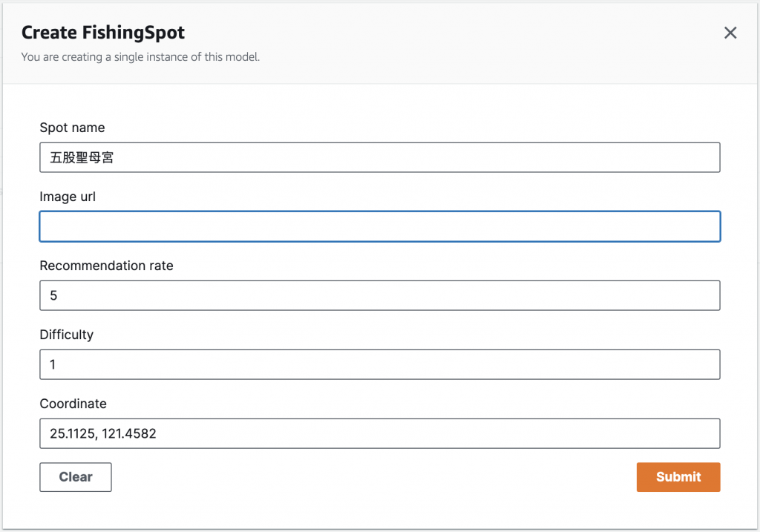Submit the new FishingSpot form
The height and width of the screenshot is (532, 760).
[678, 477]
